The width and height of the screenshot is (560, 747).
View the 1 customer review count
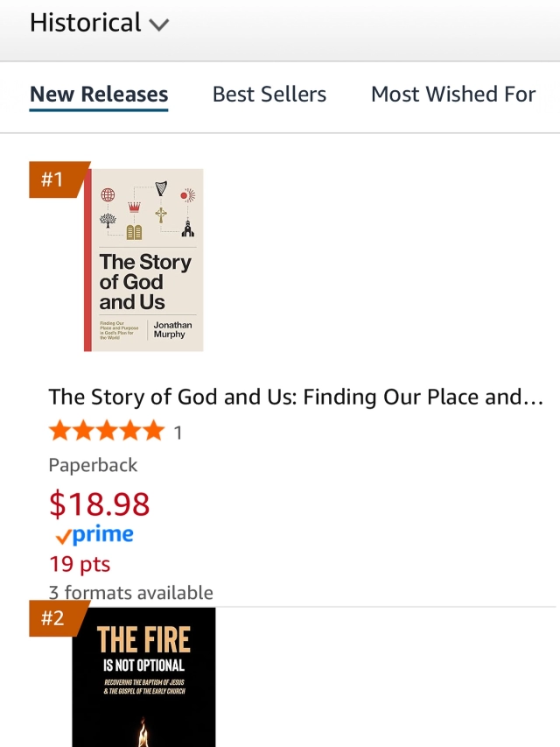(178, 432)
